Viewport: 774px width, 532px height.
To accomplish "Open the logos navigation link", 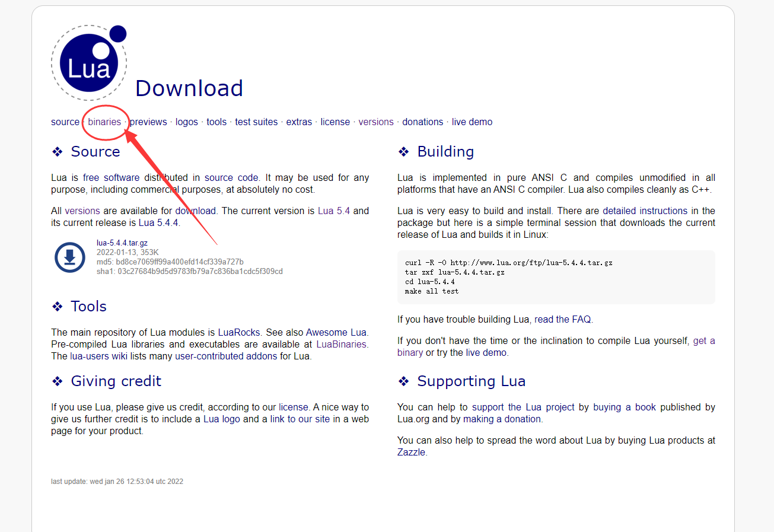I will click(x=187, y=122).
